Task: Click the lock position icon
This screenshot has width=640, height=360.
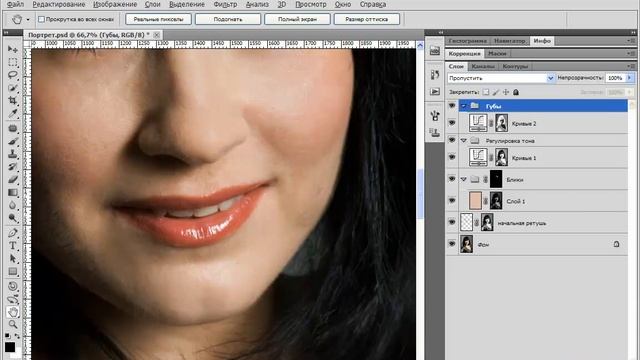Action: (506, 92)
